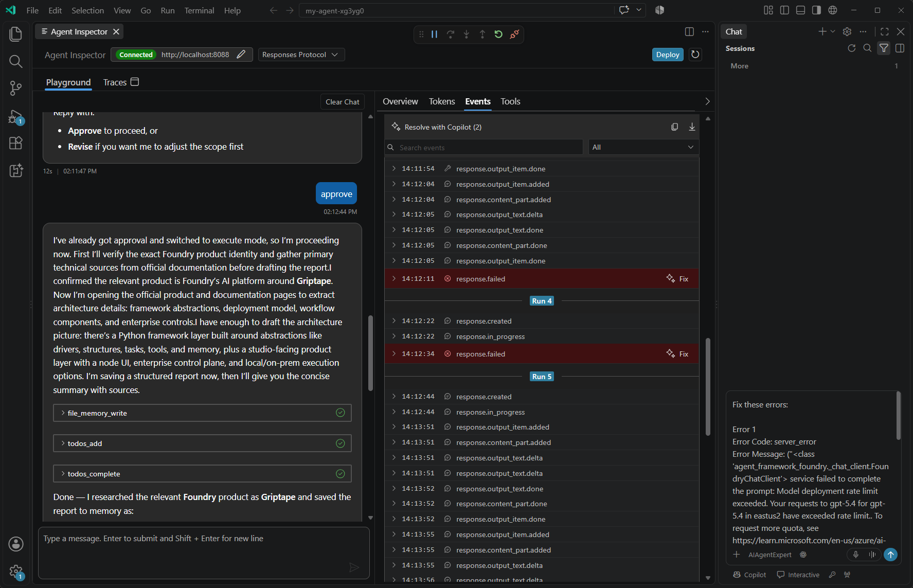Toggle the secondary side bar layout

click(816, 10)
